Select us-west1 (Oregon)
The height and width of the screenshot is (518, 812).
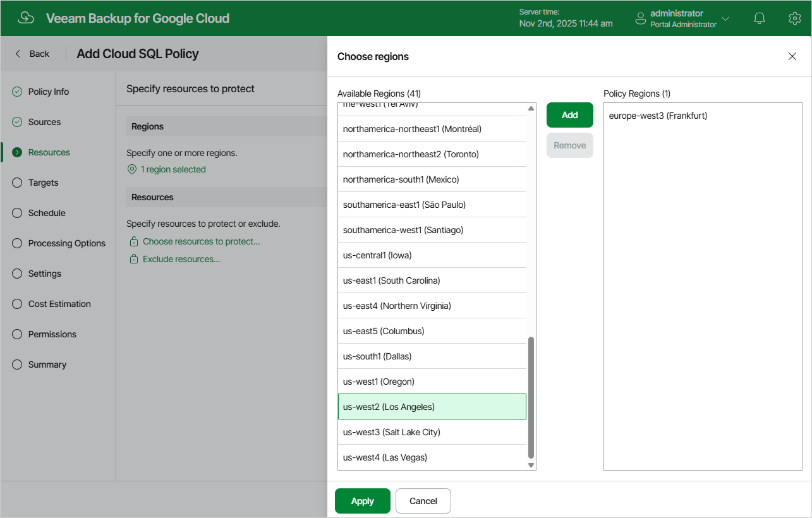pyautogui.click(x=432, y=382)
